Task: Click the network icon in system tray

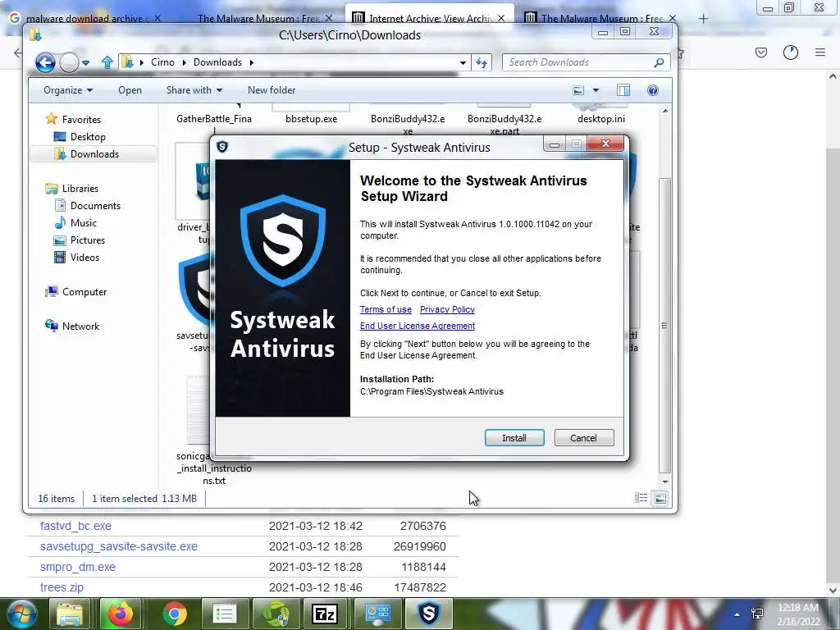Action: coord(757,614)
